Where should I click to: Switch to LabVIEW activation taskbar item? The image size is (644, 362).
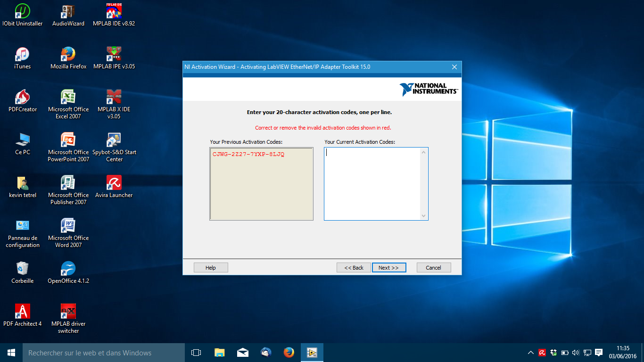tap(312, 353)
